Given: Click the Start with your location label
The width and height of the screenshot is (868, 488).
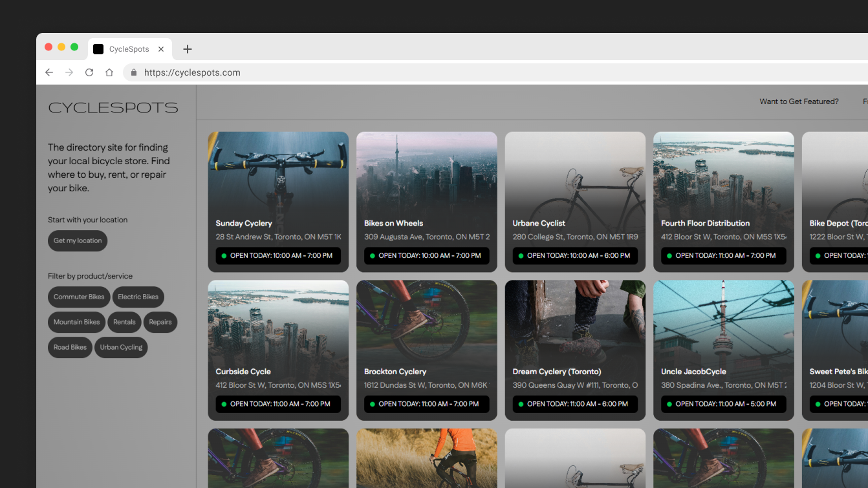Looking at the screenshot, I should click(x=87, y=220).
